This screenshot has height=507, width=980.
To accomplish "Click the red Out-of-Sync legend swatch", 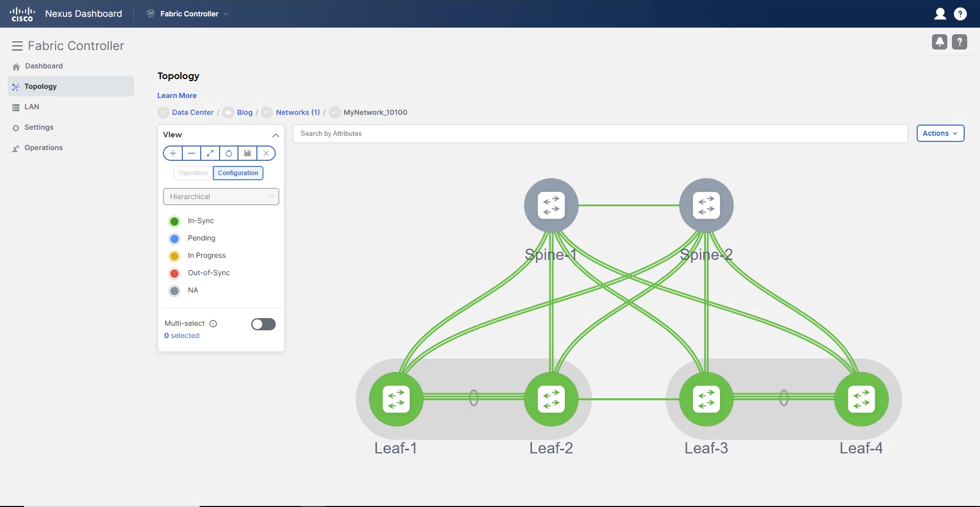I will pyautogui.click(x=175, y=273).
